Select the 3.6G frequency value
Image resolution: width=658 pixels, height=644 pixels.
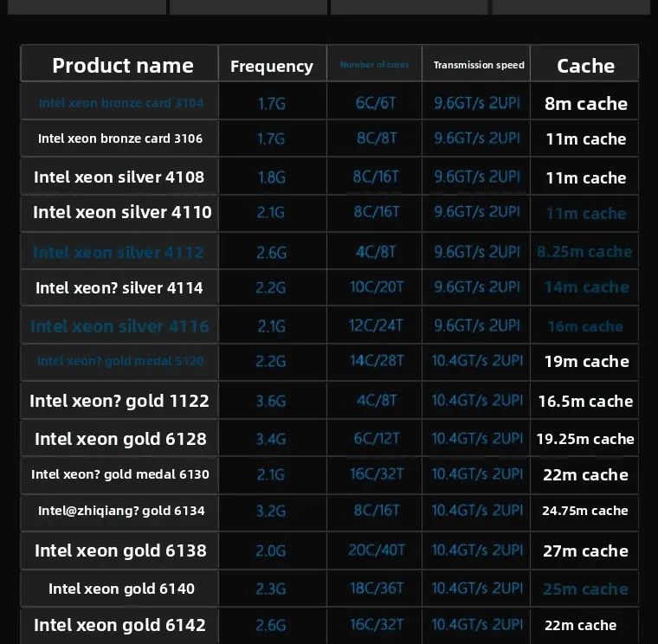tap(271, 401)
